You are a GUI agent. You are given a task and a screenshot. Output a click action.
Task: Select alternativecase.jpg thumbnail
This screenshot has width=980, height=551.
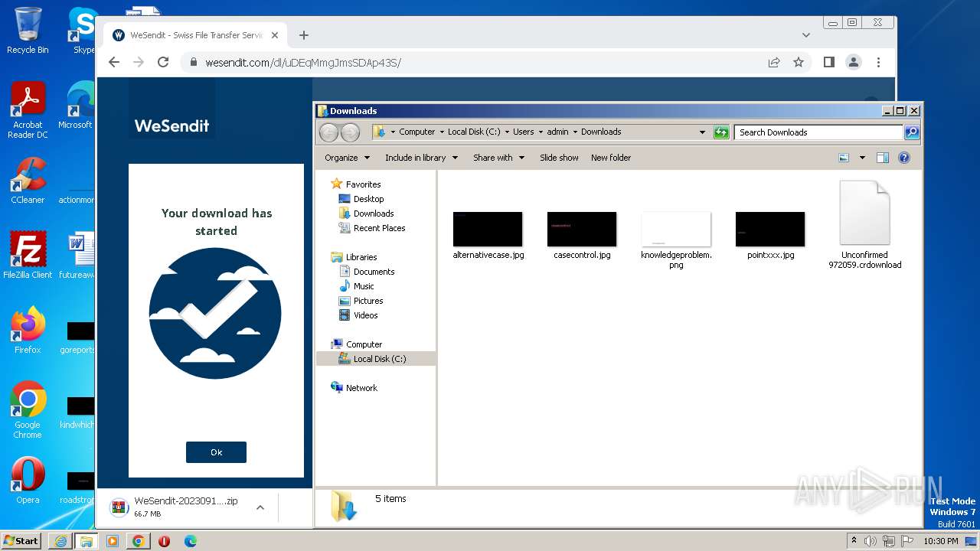click(x=488, y=230)
